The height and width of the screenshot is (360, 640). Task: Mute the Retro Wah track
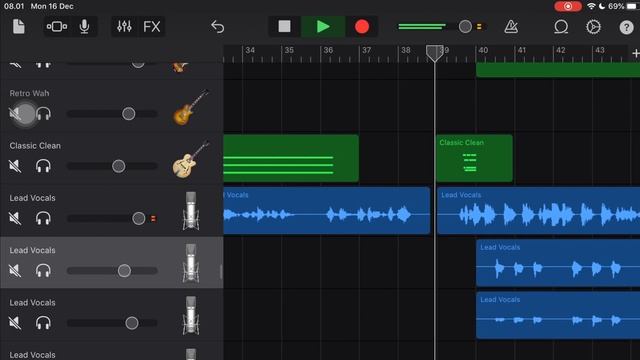[x=15, y=113]
